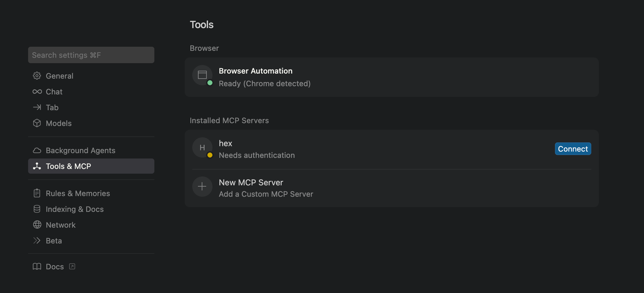
Task: Select the Beta chevrons icon
Action: tap(37, 240)
